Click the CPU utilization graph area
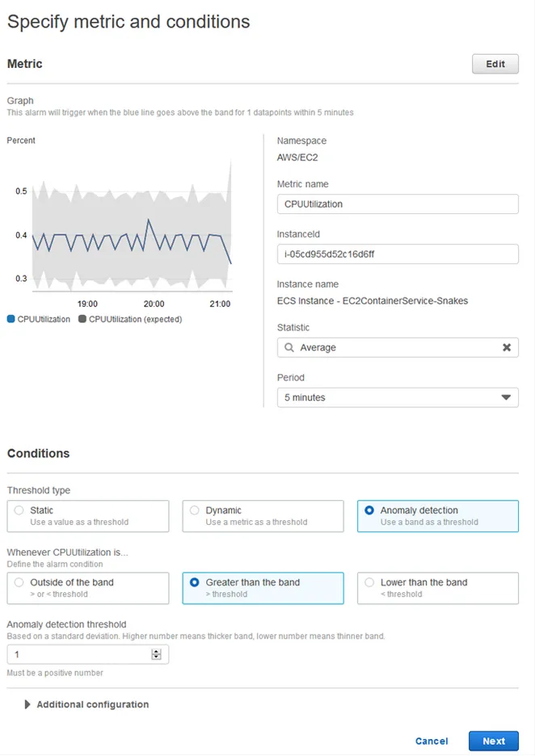The image size is (535, 756). (132, 234)
